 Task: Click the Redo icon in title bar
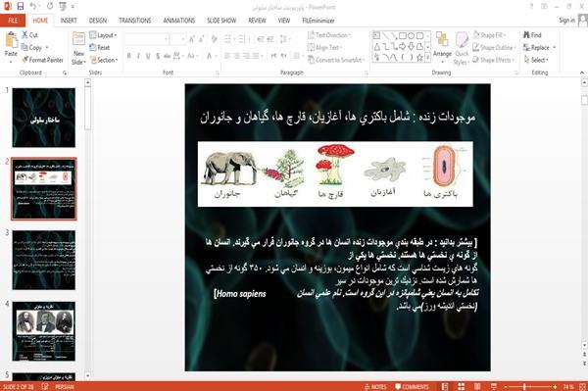click(x=50, y=6)
